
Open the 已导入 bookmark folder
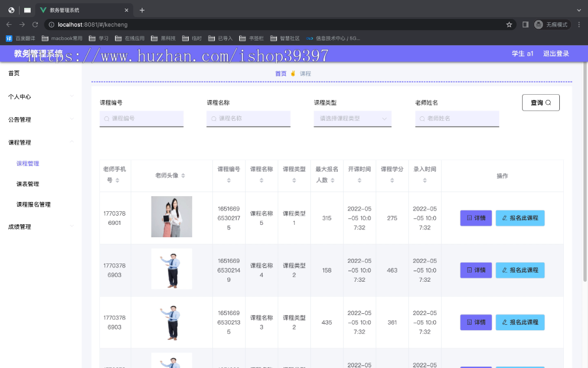[x=221, y=39]
